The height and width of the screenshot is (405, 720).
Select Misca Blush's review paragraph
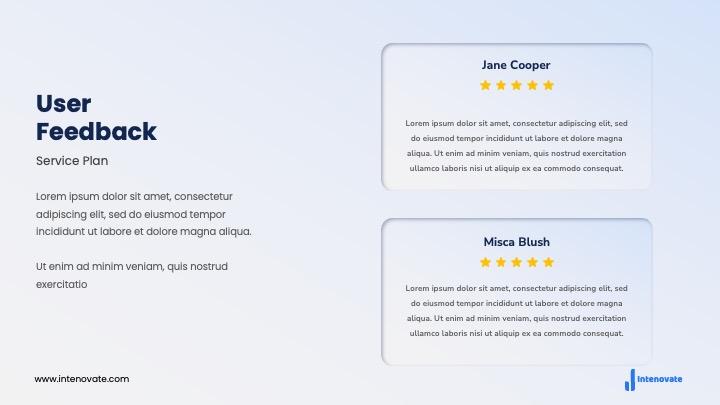(x=517, y=311)
